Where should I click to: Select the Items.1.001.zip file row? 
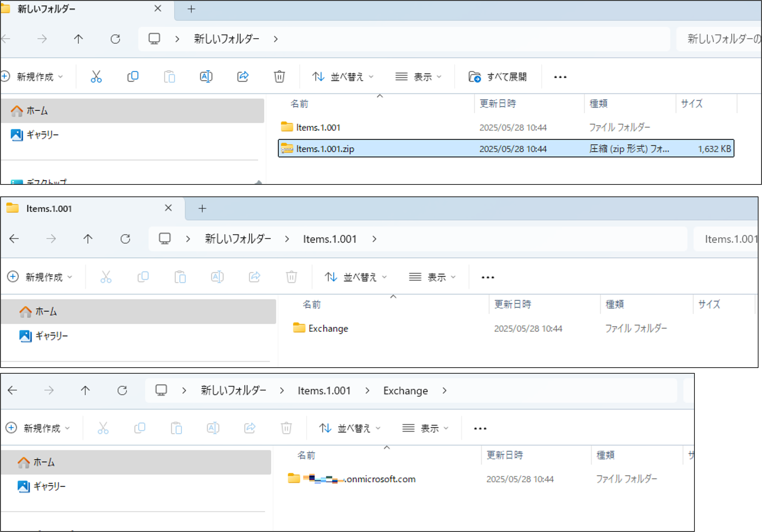click(x=506, y=148)
